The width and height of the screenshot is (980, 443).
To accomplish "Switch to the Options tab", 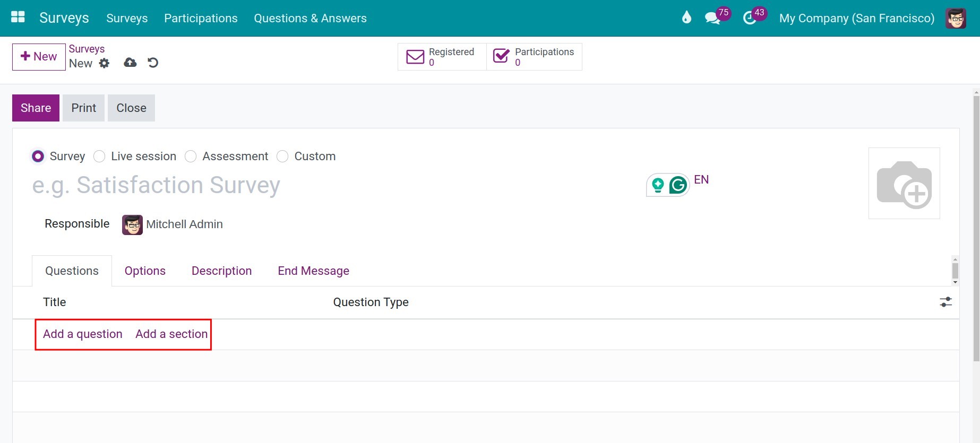I will coord(145,271).
